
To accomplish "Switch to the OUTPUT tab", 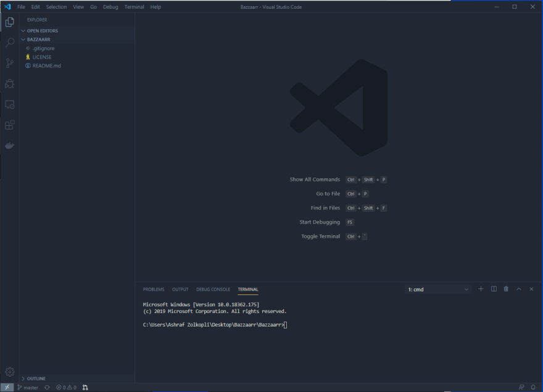I will pos(180,290).
